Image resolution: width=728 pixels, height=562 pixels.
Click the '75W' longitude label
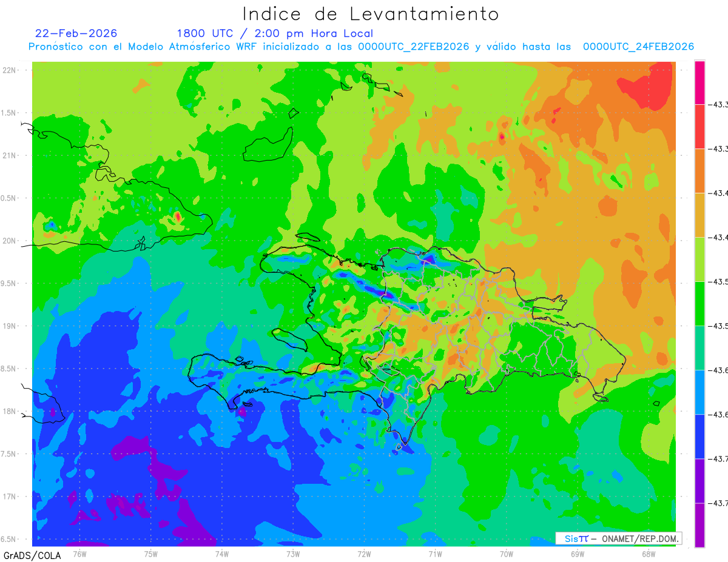[151, 554]
